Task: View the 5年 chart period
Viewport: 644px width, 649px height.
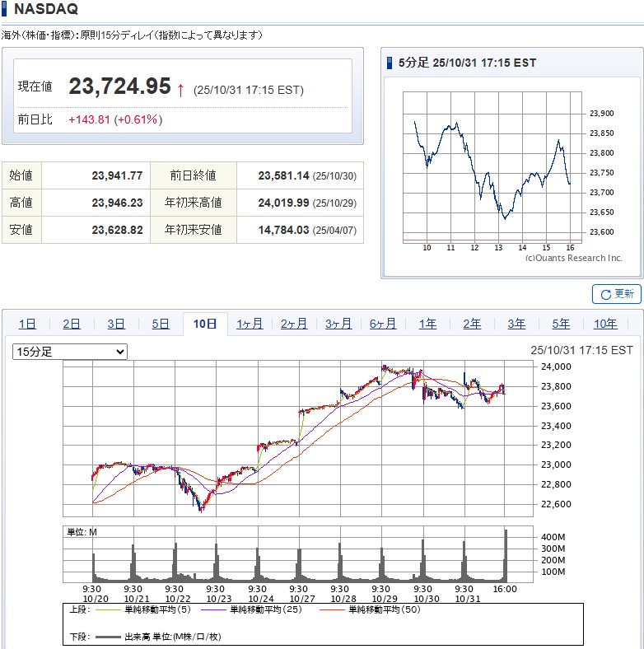Action: pos(561,324)
